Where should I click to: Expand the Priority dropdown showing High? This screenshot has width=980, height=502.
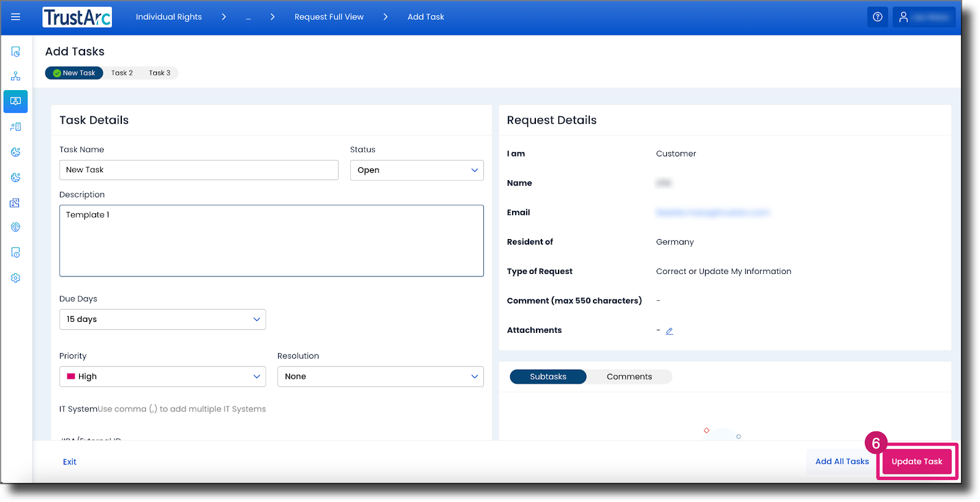[x=162, y=376]
